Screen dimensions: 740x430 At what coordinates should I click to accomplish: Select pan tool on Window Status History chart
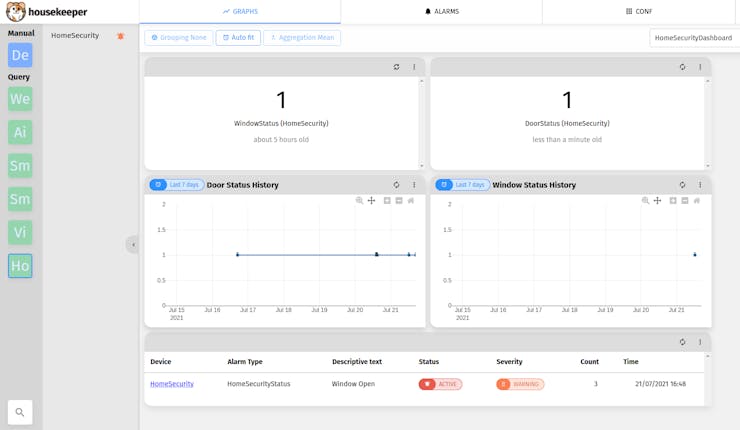657,201
